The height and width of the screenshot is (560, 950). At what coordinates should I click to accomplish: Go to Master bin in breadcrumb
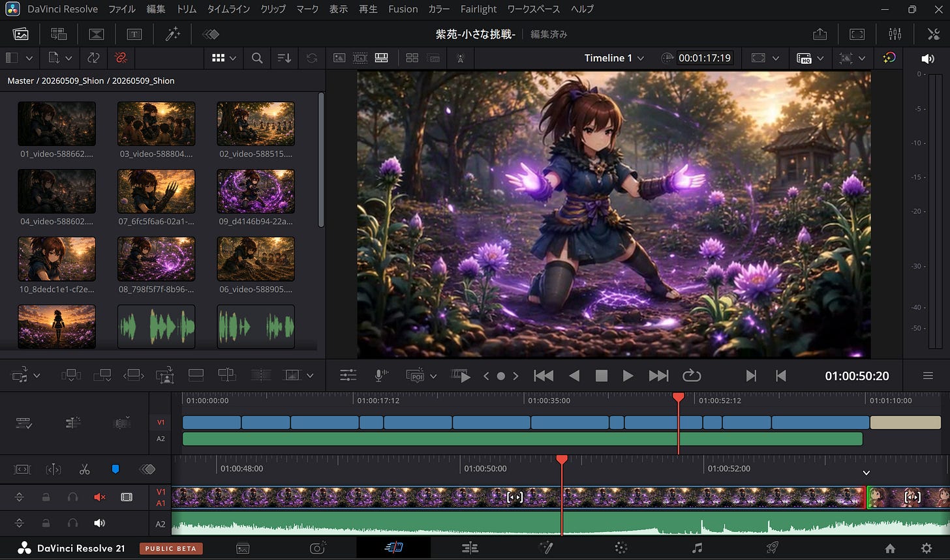20,81
